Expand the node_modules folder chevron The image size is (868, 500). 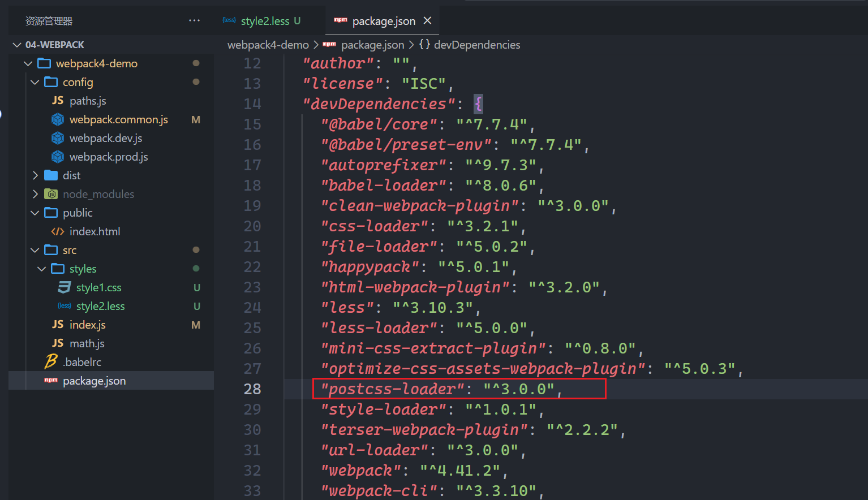(35, 194)
